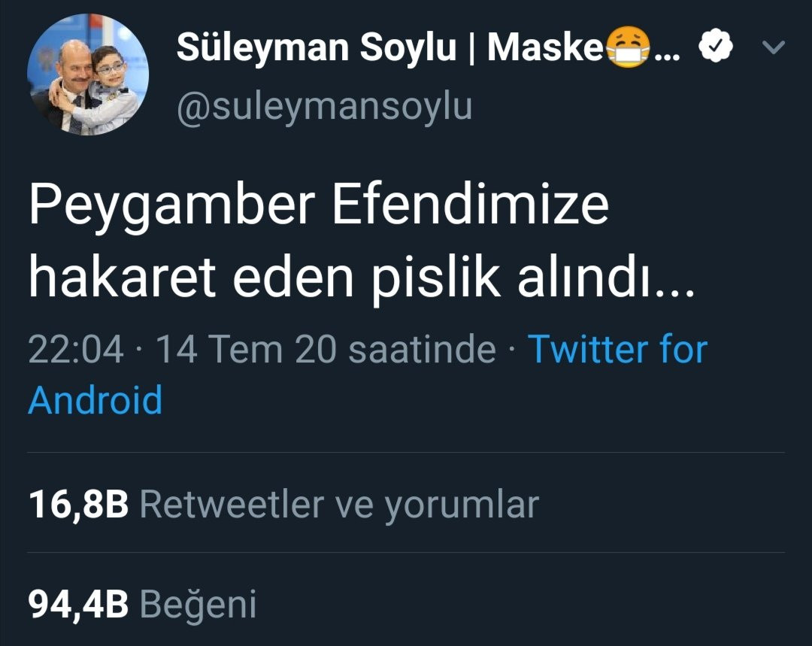Open the tweet options chevron menu
The height and width of the screenshot is (646, 812).
[x=774, y=47]
